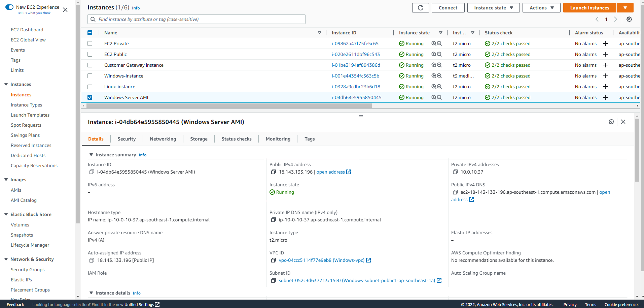The height and width of the screenshot is (308, 644).
Task: Open public IPv4 open address link
Action: coord(333,172)
